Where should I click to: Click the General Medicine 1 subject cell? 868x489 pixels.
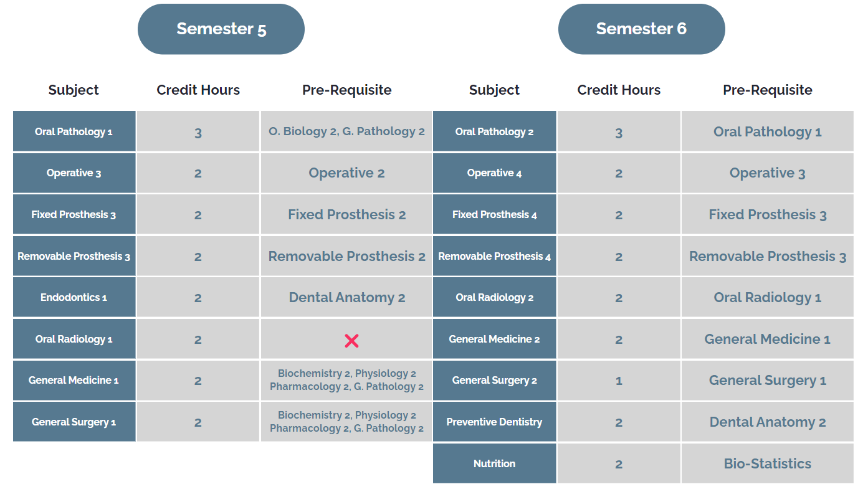pos(74,381)
